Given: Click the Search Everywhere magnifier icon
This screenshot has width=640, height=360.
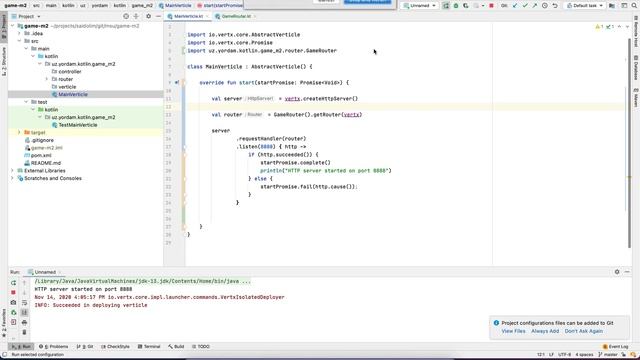Looking at the screenshot, I should pyautogui.click(x=634, y=6).
